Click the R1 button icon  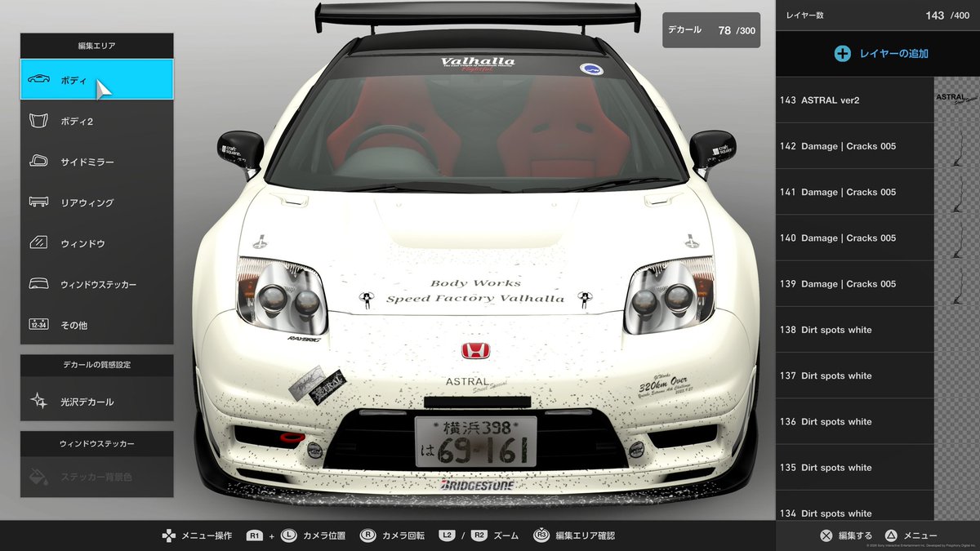point(255,535)
